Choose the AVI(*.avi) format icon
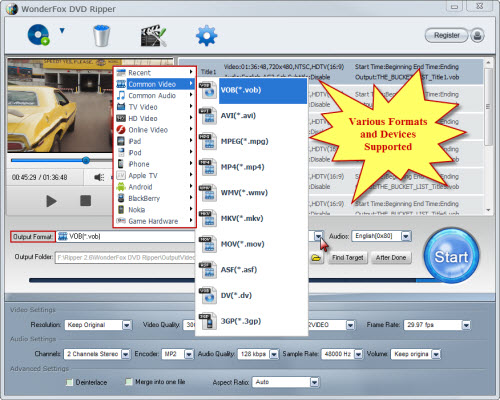Viewport: 500px width, 400px height. pyautogui.click(x=208, y=116)
